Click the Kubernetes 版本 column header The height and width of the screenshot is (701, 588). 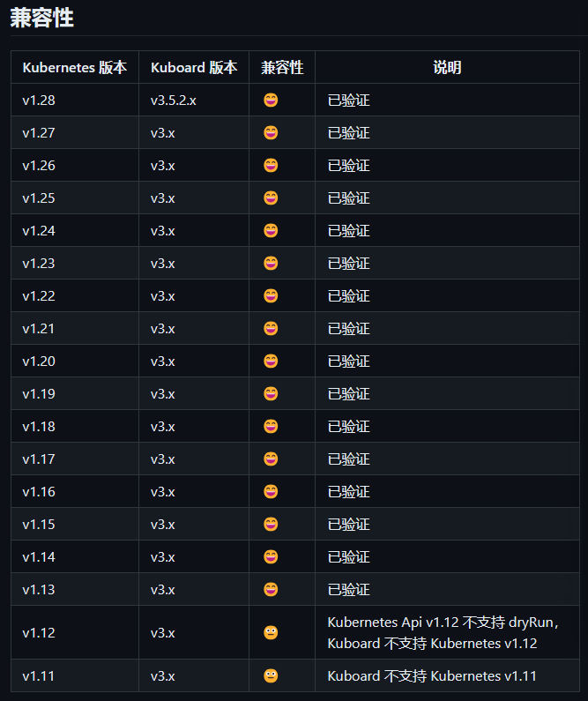pyautogui.click(x=74, y=68)
